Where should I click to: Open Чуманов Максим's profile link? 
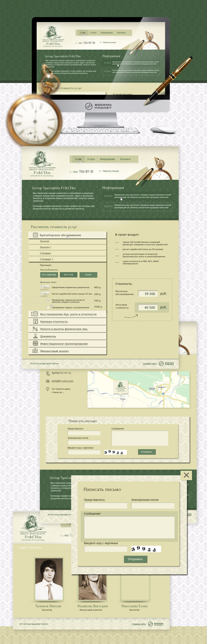48,606
